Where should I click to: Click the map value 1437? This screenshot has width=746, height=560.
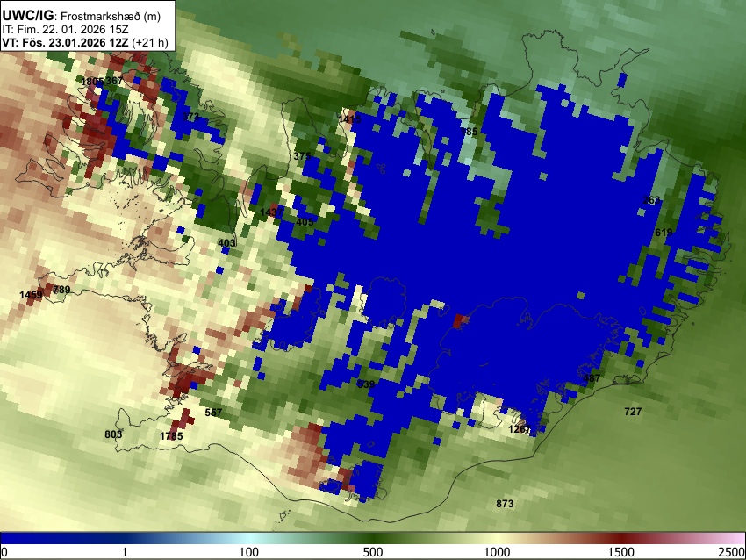[272, 212]
